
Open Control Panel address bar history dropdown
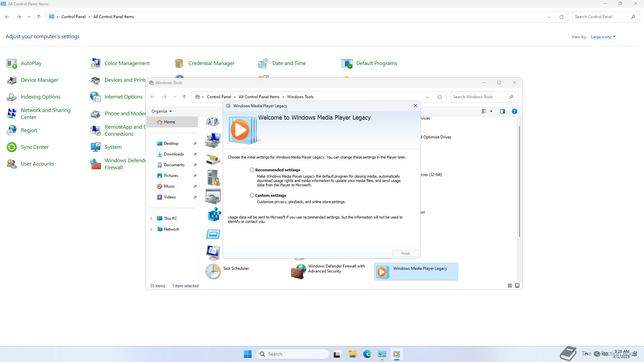click(549, 17)
